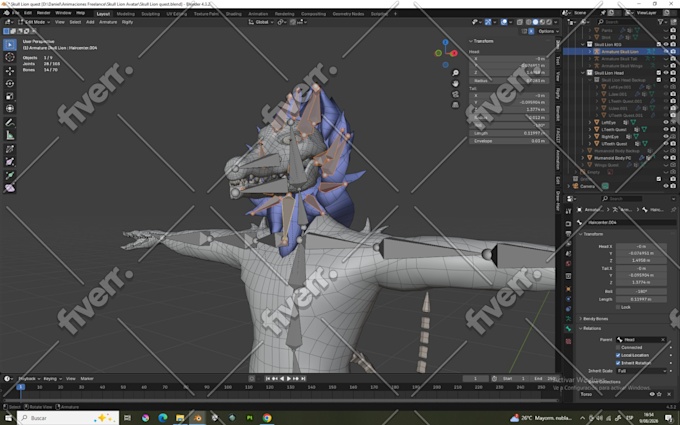680x425 pixels.
Task: Select the Rotate tool
Action: point(10,83)
